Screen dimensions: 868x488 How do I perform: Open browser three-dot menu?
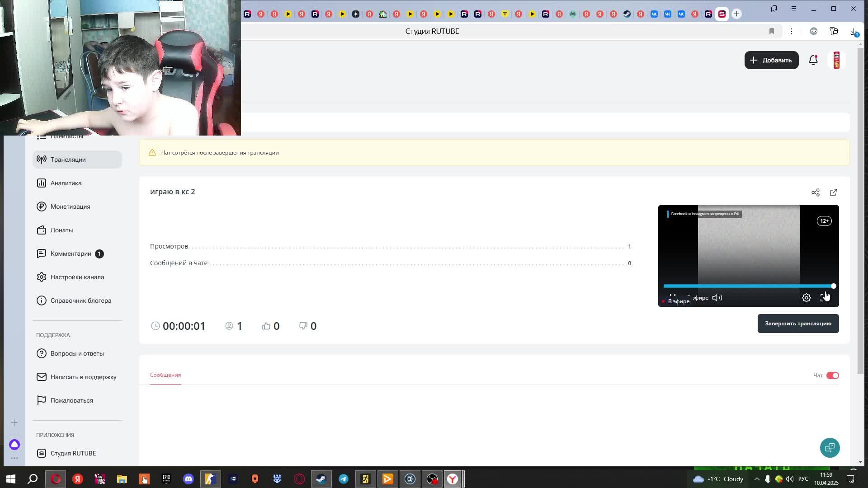pos(791,31)
